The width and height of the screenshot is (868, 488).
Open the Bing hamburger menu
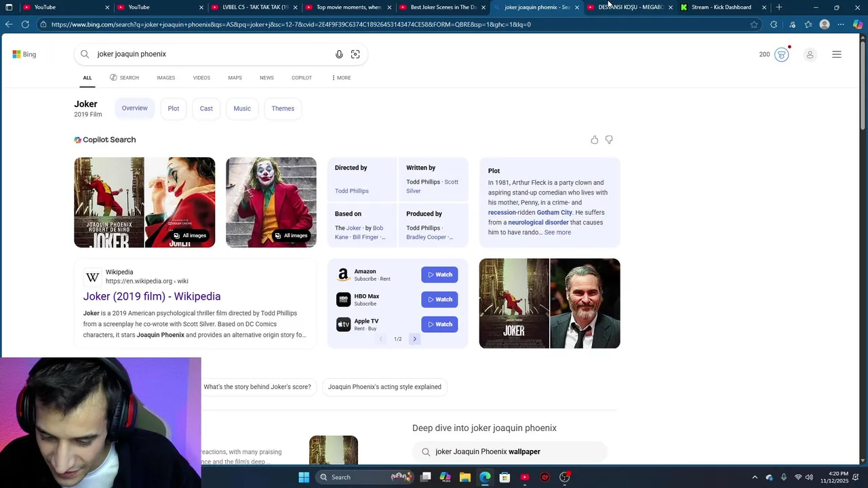click(837, 54)
